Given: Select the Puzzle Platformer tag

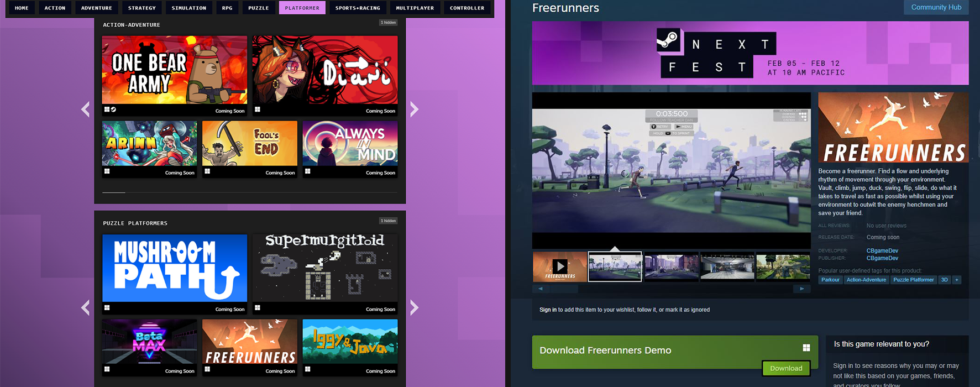Looking at the screenshot, I should pyautogui.click(x=914, y=280).
